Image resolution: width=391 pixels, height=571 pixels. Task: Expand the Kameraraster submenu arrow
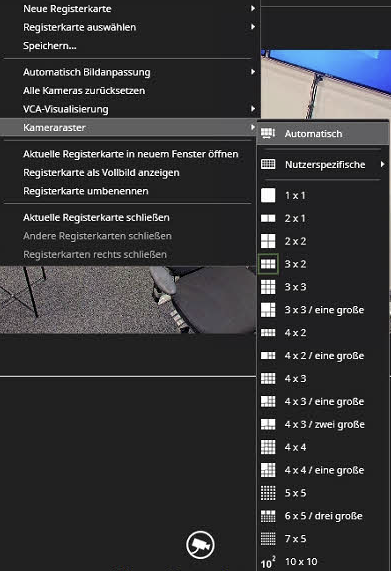coord(253,127)
